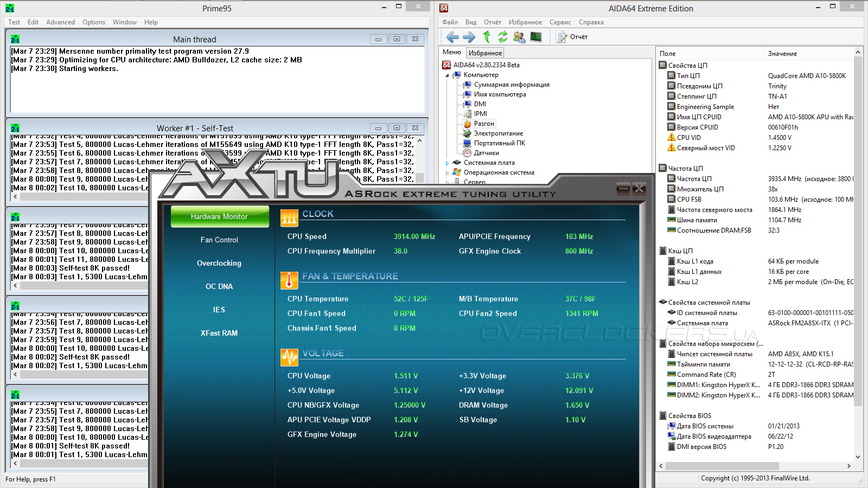Click the Свойства ЦП group header in AIDA64
868x488 pixels.
(x=684, y=66)
